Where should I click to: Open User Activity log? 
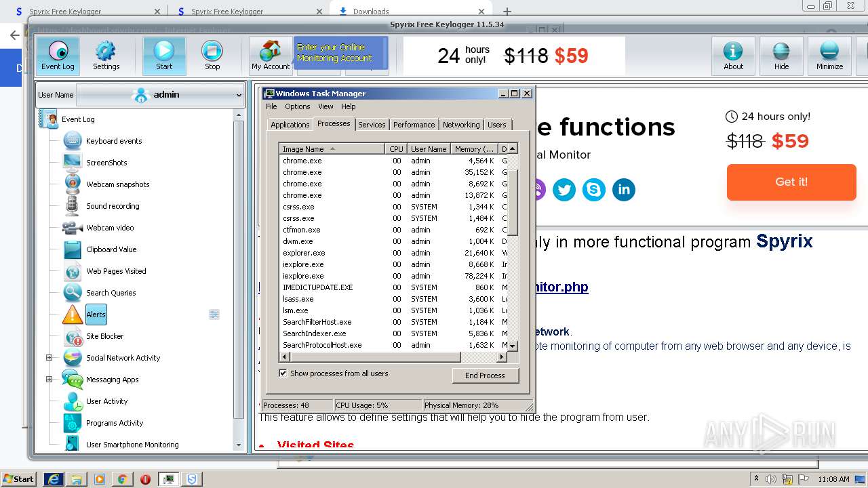tap(106, 401)
